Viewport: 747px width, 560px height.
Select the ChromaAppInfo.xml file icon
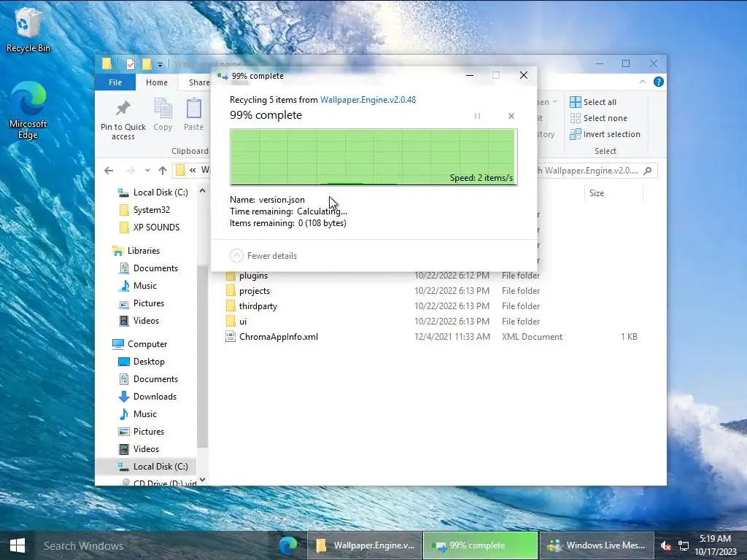[231, 337]
